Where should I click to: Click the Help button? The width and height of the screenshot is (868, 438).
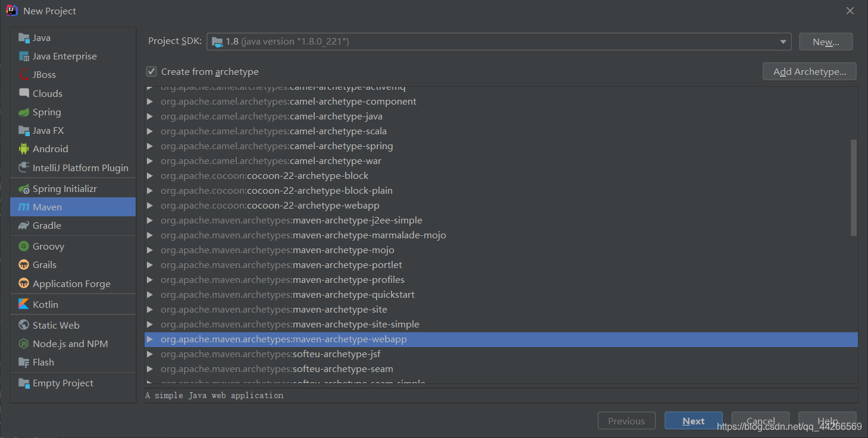[828, 421]
